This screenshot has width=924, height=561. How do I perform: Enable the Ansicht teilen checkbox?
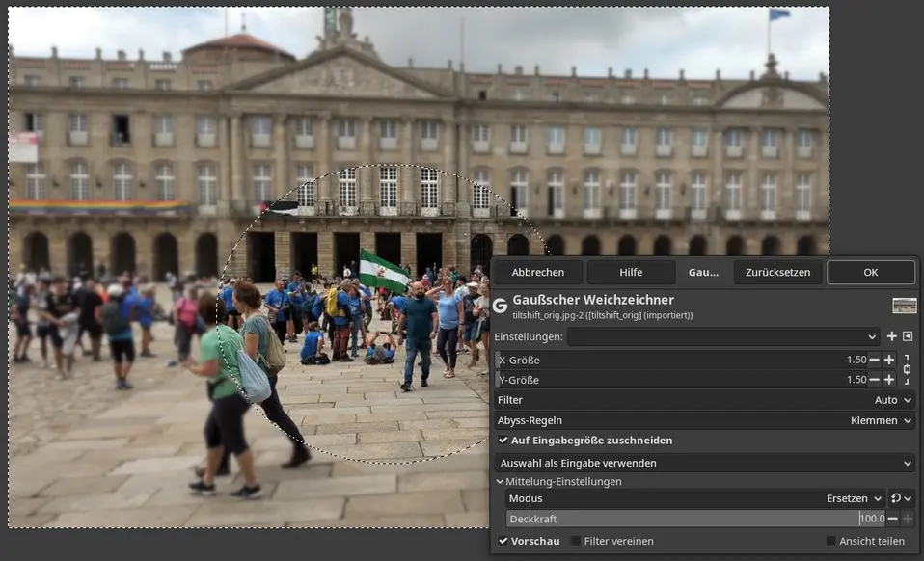[830, 541]
